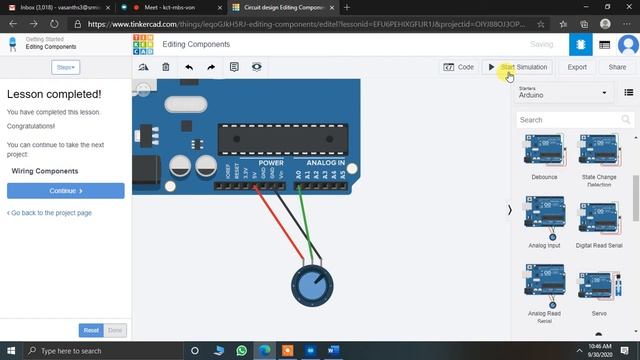This screenshot has height=360, width=640.
Task: Click the Share button
Action: (617, 67)
